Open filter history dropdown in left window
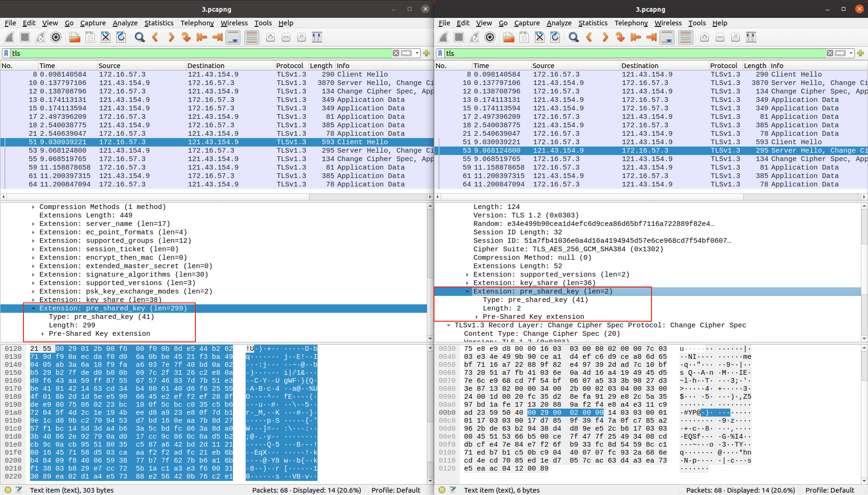 pyautogui.click(x=417, y=53)
